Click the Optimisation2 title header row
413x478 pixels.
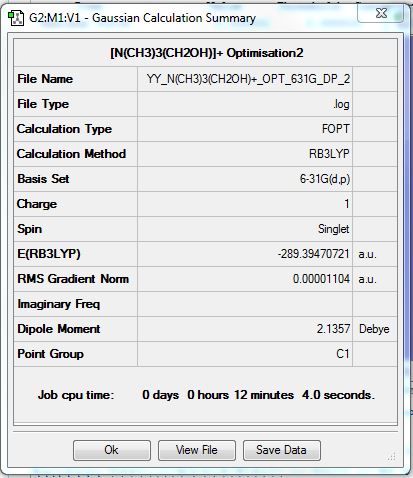[x=205, y=53]
